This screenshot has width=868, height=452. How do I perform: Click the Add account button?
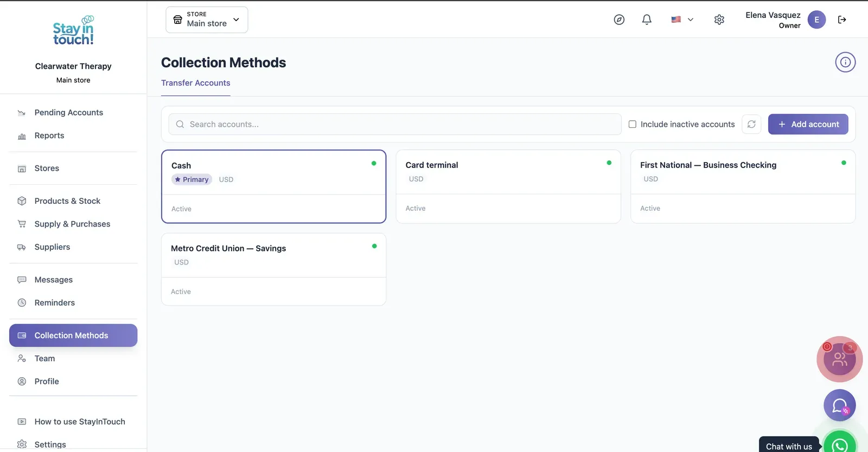pos(808,124)
